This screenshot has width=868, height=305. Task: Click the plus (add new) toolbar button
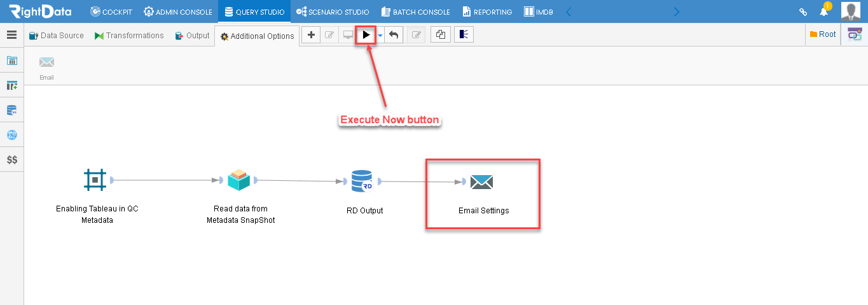[x=310, y=35]
